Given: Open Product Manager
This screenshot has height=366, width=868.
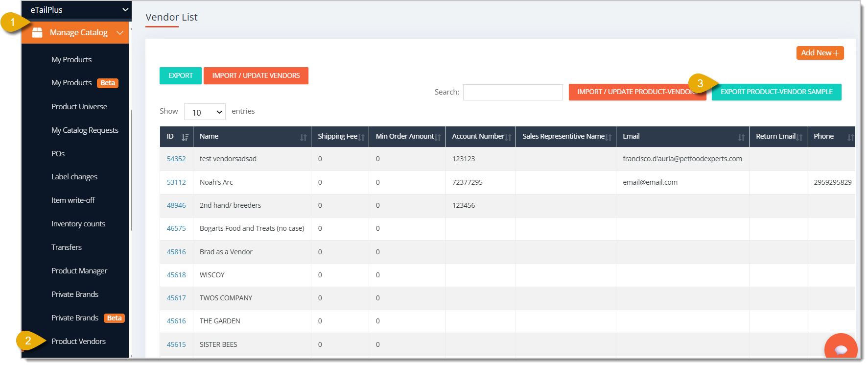Looking at the screenshot, I should pyautogui.click(x=79, y=270).
